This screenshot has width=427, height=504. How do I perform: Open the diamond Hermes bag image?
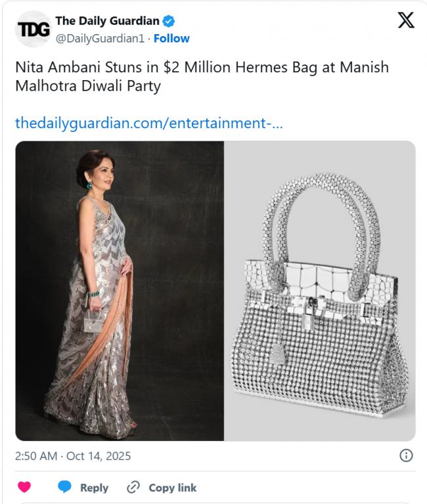point(320,290)
